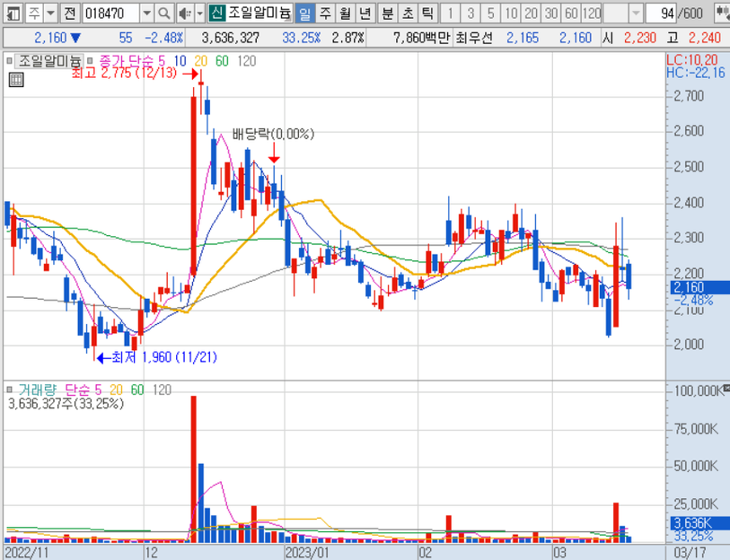
Task: Click interval button 1
Action: [x=450, y=13]
